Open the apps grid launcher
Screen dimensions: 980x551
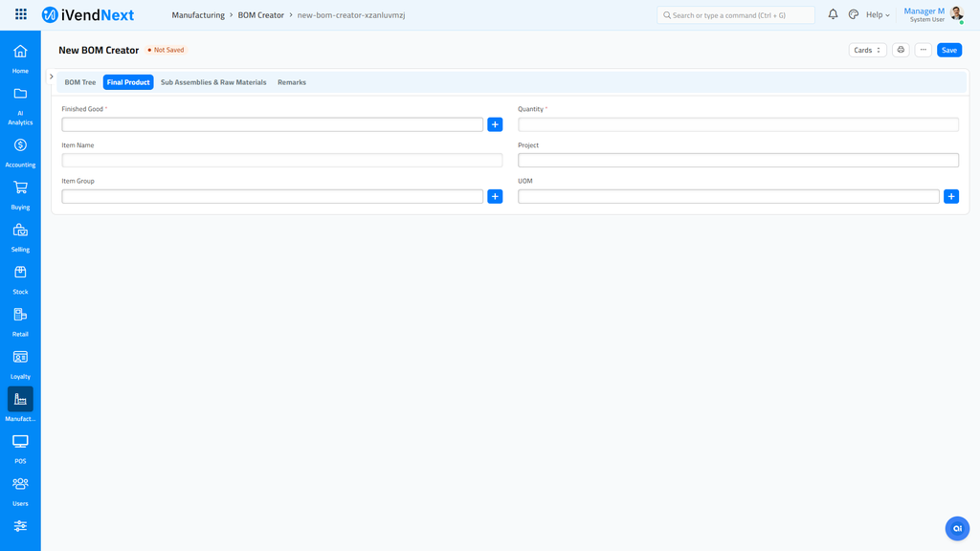[21, 14]
